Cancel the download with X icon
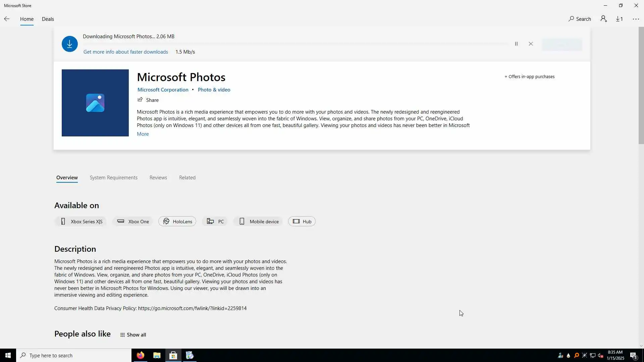This screenshot has width=644, height=362. pyautogui.click(x=531, y=44)
